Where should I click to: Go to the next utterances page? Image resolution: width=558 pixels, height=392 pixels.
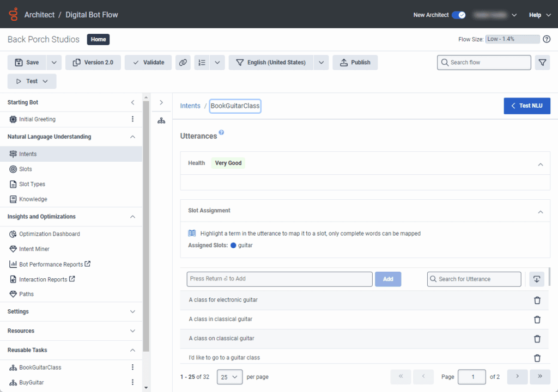pyautogui.click(x=517, y=376)
